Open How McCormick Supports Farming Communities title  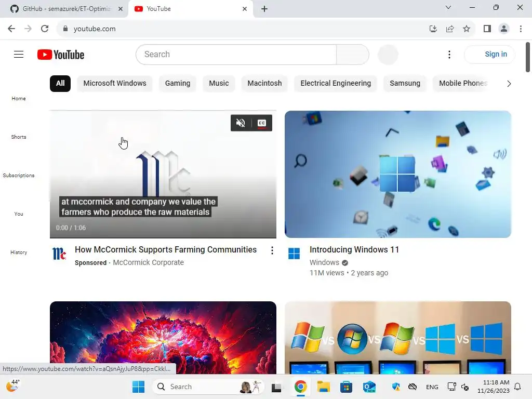point(166,250)
